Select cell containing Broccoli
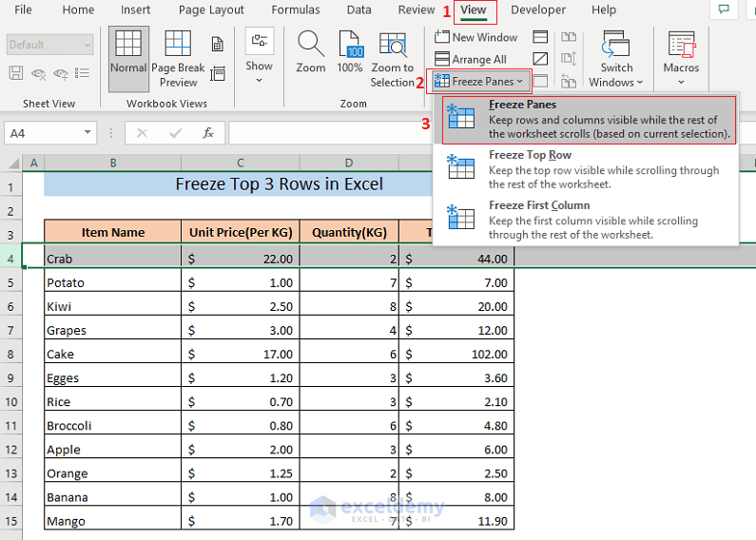 click(x=112, y=425)
